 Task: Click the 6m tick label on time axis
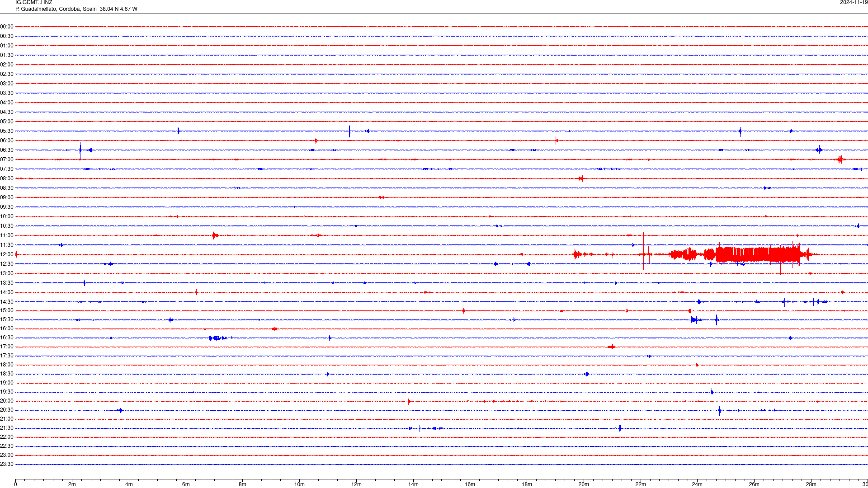(x=186, y=484)
